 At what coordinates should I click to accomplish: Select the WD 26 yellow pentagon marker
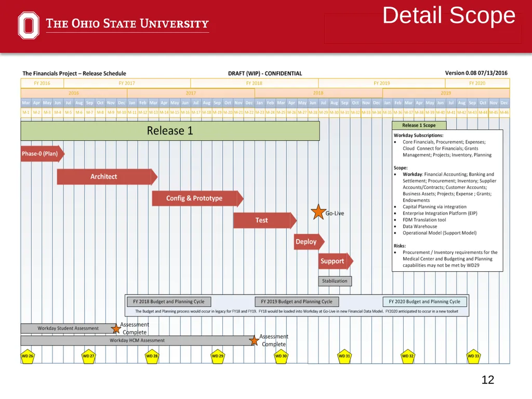click(28, 356)
